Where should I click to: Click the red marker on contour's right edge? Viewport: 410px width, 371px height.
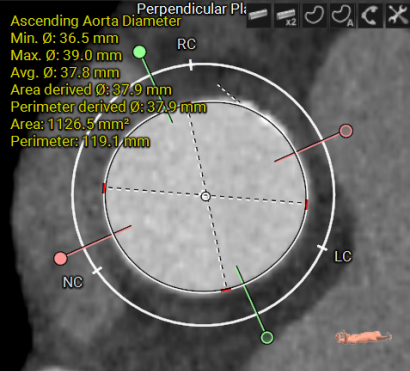point(307,205)
